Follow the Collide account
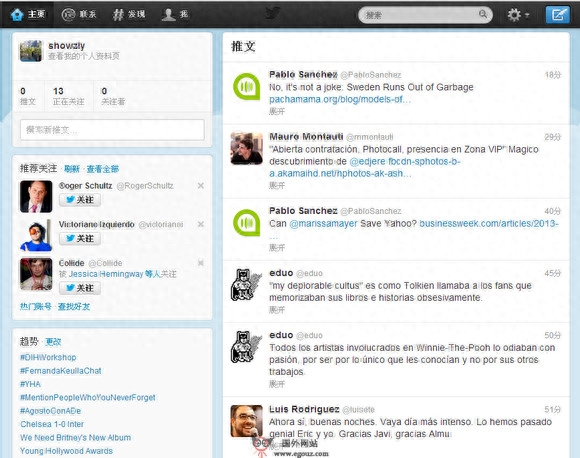Image resolution: width=580 pixels, height=458 pixels. (80, 288)
